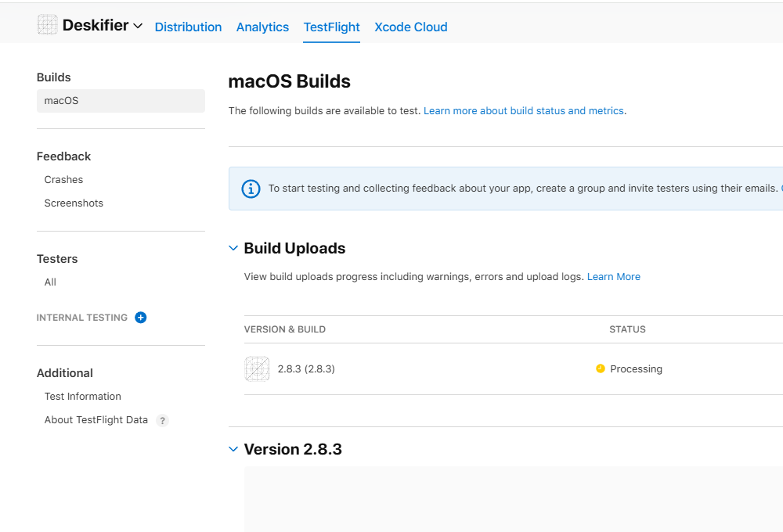This screenshot has width=783, height=532.
Task: Switch to the Distribution tab
Action: point(188,27)
